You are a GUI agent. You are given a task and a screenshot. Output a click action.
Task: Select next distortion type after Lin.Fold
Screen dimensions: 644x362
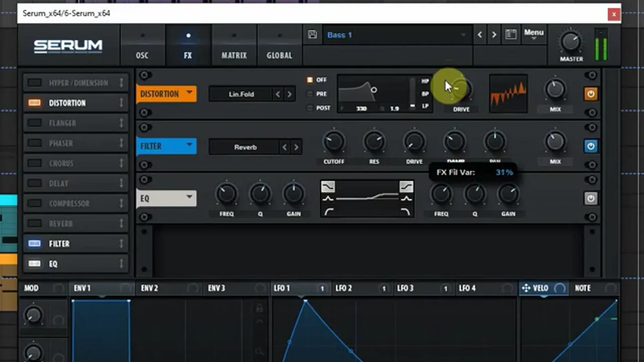[x=289, y=94]
